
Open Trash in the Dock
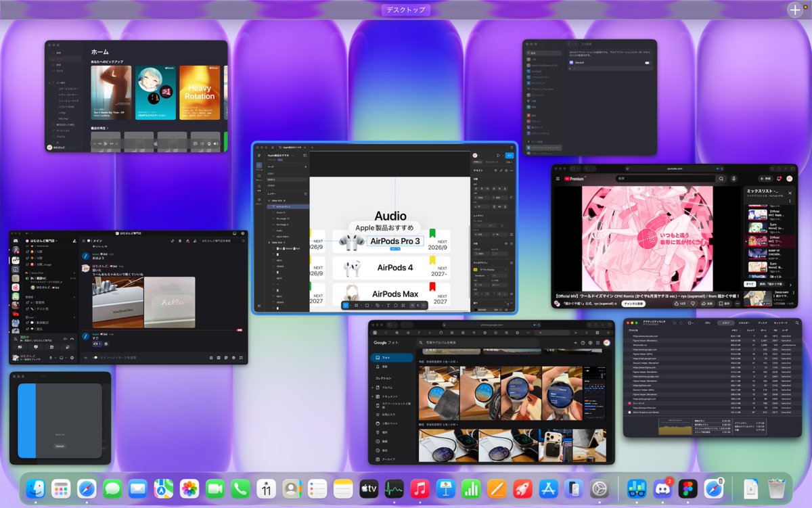click(x=775, y=488)
